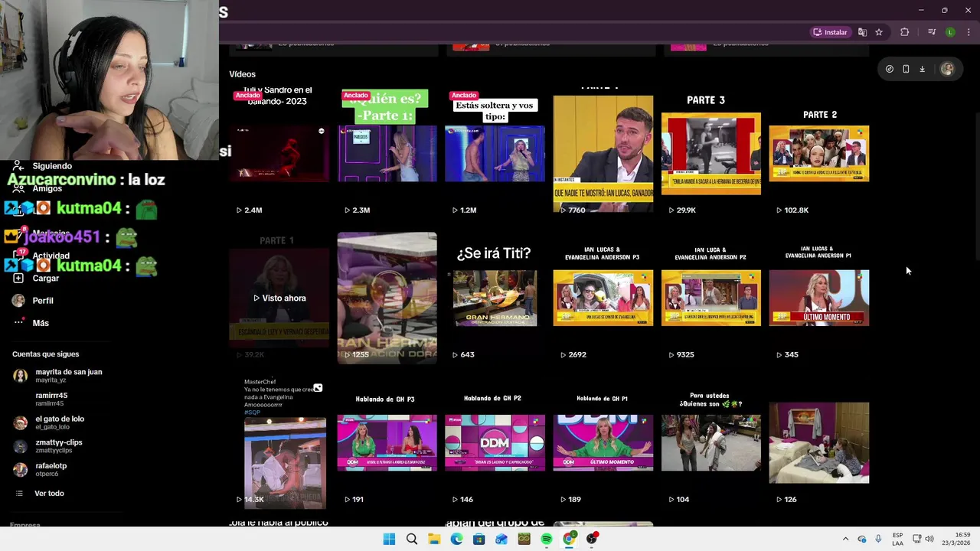Viewport: 980px width, 551px height.
Task: Switch to Chrome in the taskbar
Action: click(x=569, y=539)
